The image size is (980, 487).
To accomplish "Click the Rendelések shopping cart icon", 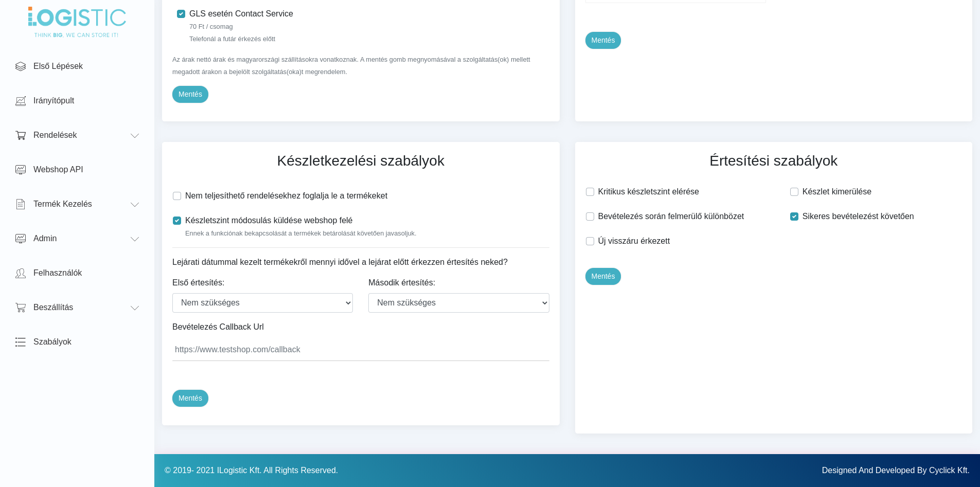I will pos(21,135).
